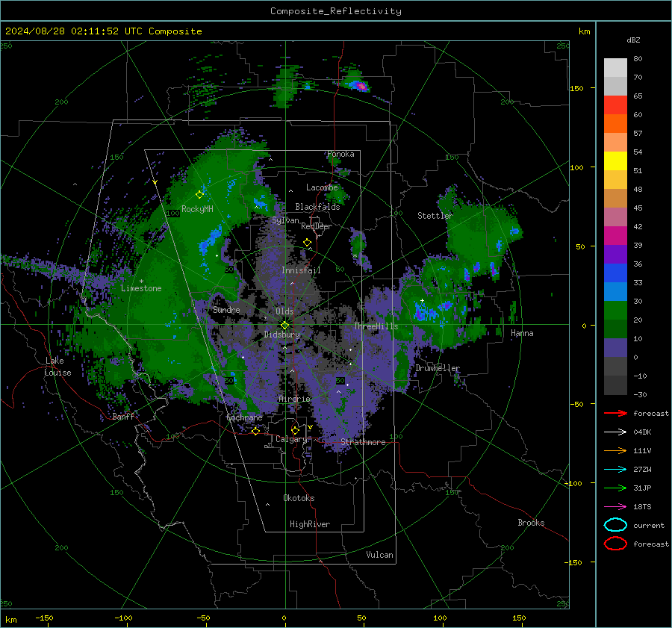Click the Airdrie city label
This screenshot has height=628, width=672.
294,399
